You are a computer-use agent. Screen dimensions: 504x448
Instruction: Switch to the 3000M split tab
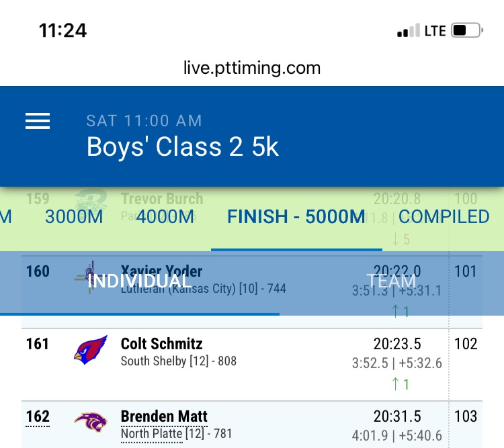[74, 217]
